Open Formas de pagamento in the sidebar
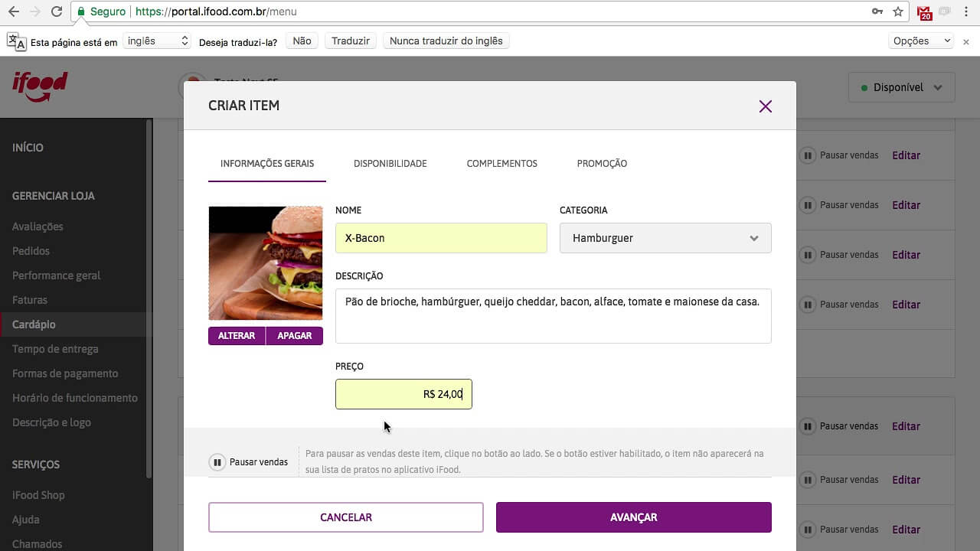The height and width of the screenshot is (551, 980). click(x=65, y=373)
